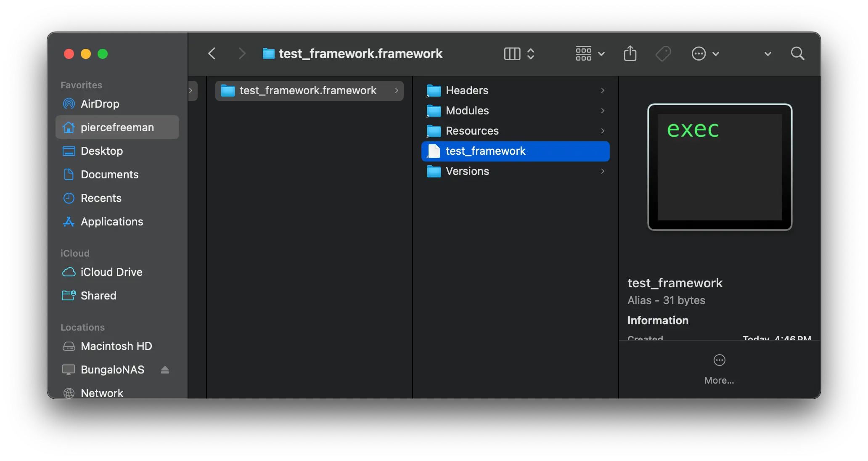Expand the Headers folder chevron
This screenshot has width=868, height=461.
603,90
